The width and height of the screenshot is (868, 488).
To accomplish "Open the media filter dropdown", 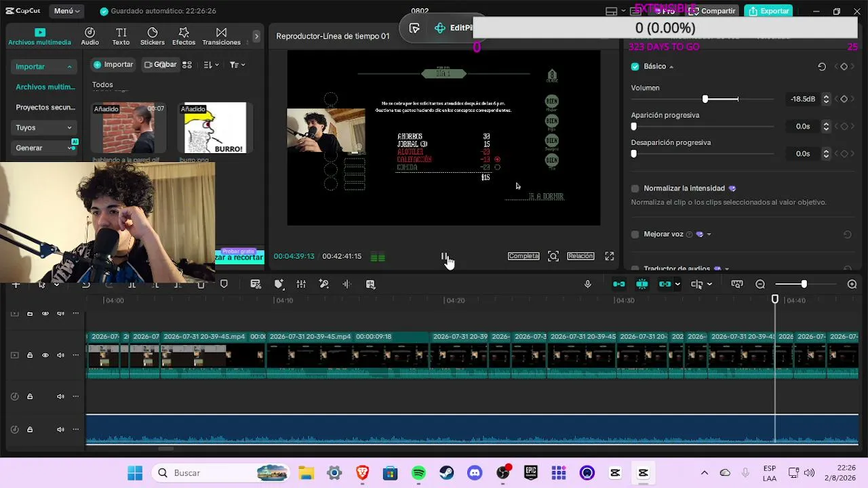I will coord(236,64).
